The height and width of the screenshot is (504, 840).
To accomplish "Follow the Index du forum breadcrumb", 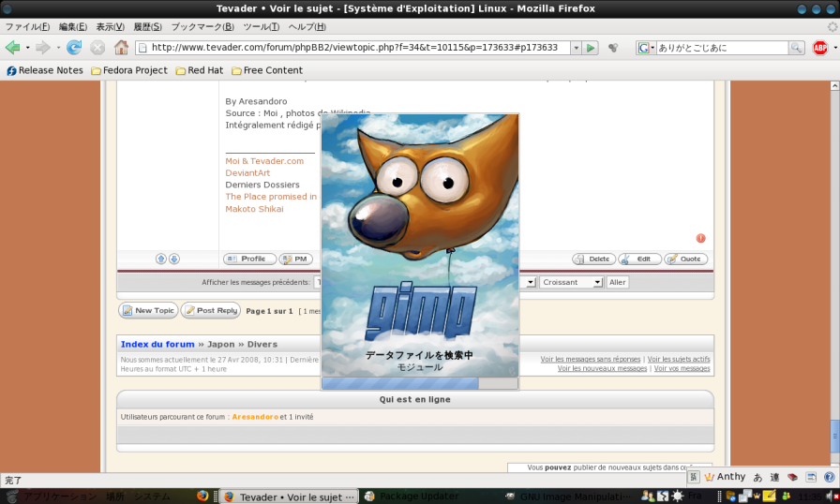I will [157, 344].
